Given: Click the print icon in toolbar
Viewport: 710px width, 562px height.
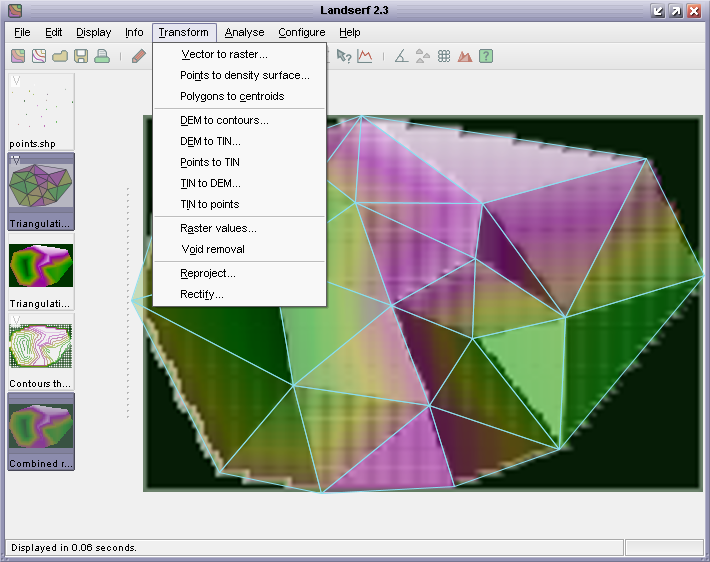Looking at the screenshot, I should tap(102, 56).
